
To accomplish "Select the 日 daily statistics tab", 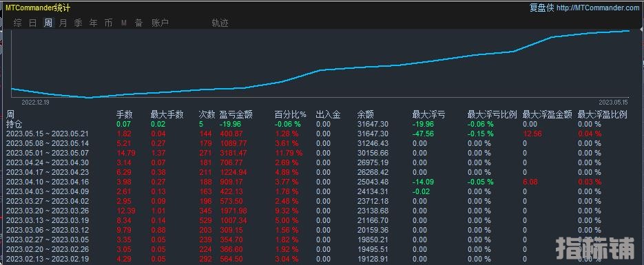I will click(33, 23).
